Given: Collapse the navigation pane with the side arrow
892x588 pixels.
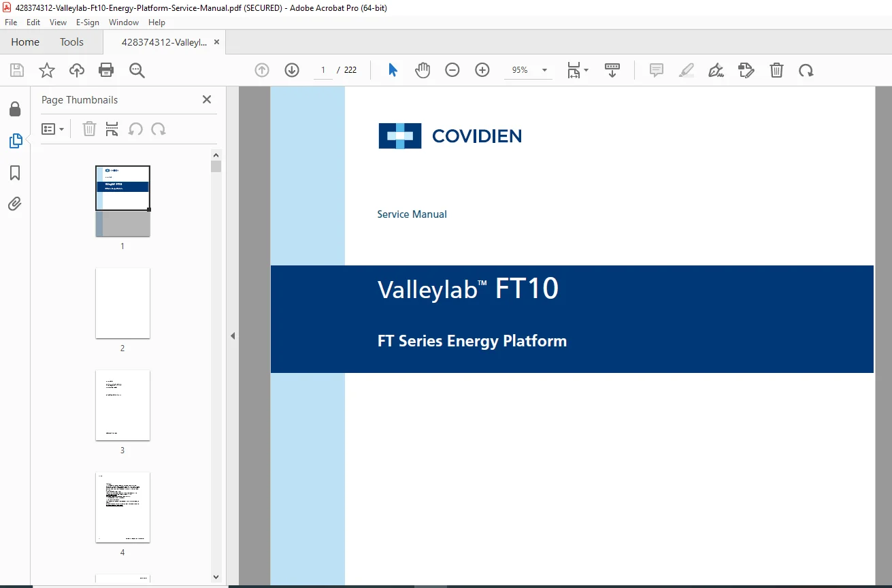Looking at the screenshot, I should point(233,336).
